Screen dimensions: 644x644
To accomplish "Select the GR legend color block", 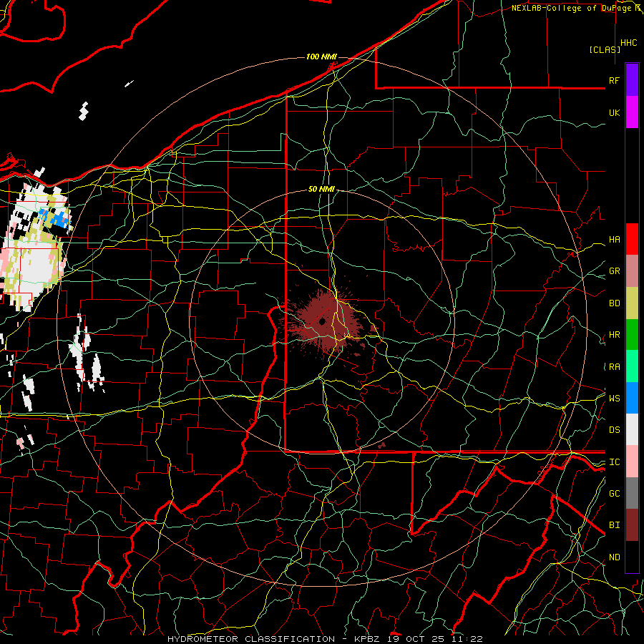I will point(632,271).
